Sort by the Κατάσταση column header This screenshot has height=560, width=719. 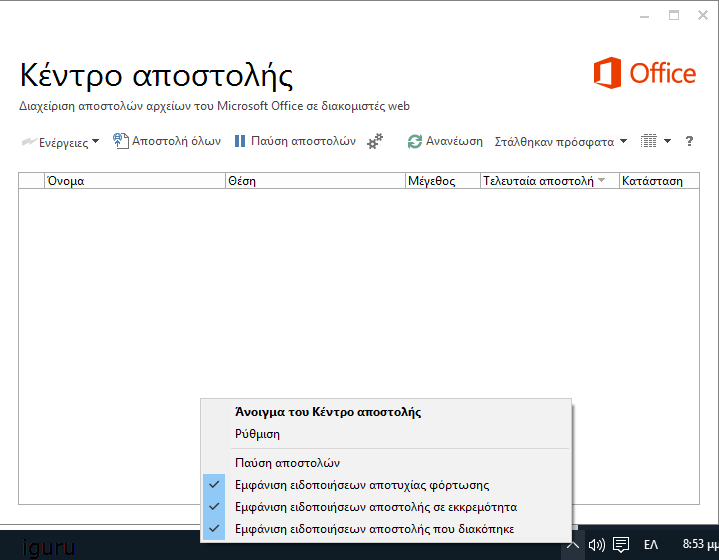pos(659,181)
